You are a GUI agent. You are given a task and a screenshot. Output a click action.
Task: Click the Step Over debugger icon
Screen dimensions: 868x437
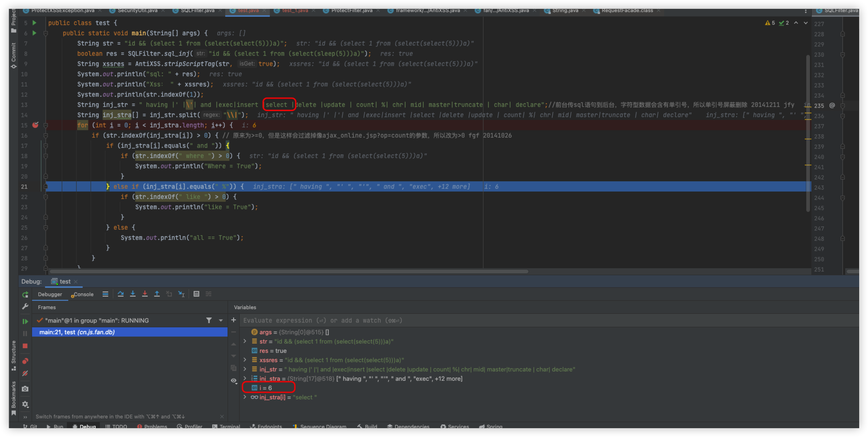point(120,294)
